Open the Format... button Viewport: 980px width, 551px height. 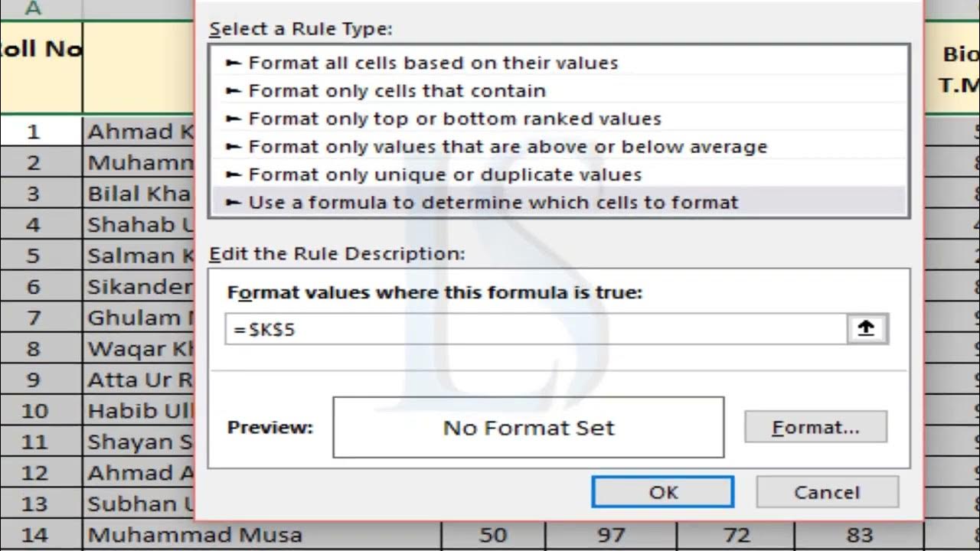(815, 427)
